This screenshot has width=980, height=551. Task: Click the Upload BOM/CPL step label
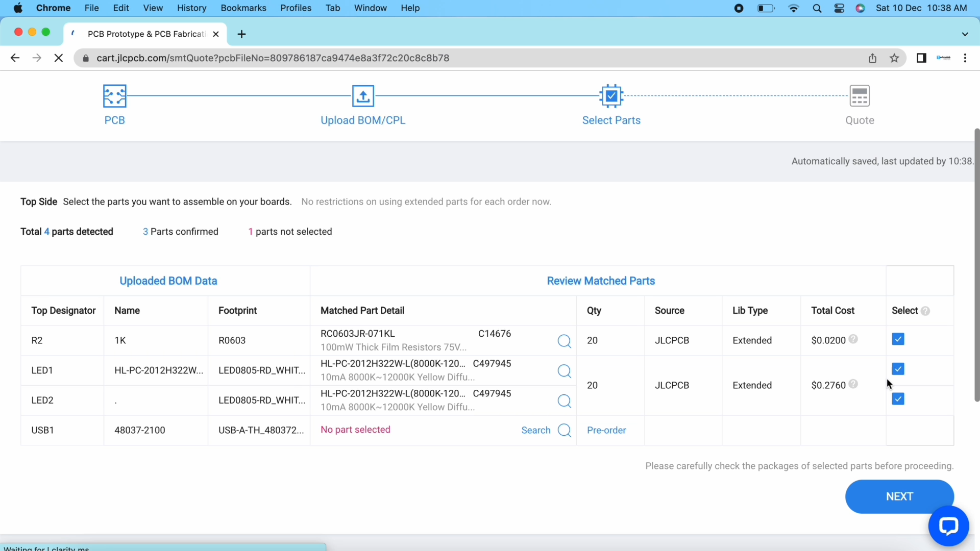tap(363, 120)
